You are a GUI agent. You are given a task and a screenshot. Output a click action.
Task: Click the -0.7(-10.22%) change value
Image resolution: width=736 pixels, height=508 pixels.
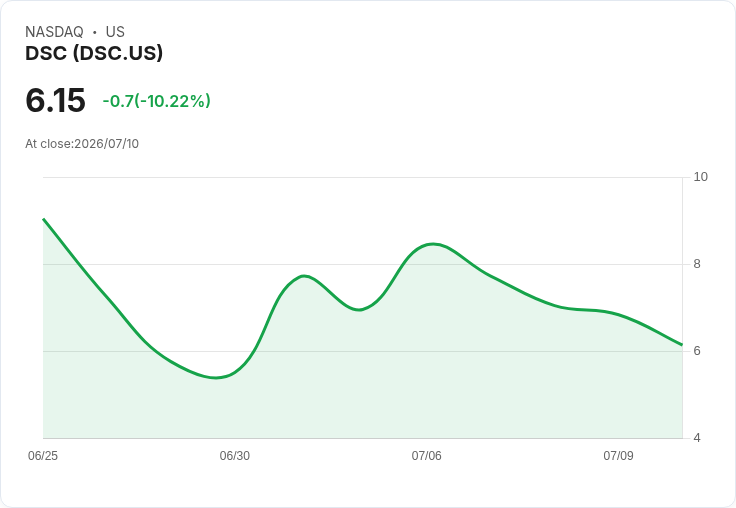point(156,101)
